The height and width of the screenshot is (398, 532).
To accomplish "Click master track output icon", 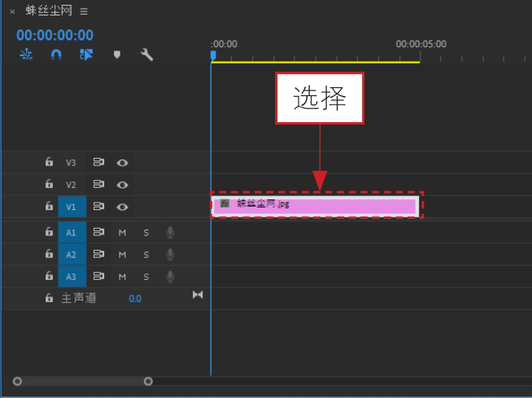I will click(x=198, y=295).
